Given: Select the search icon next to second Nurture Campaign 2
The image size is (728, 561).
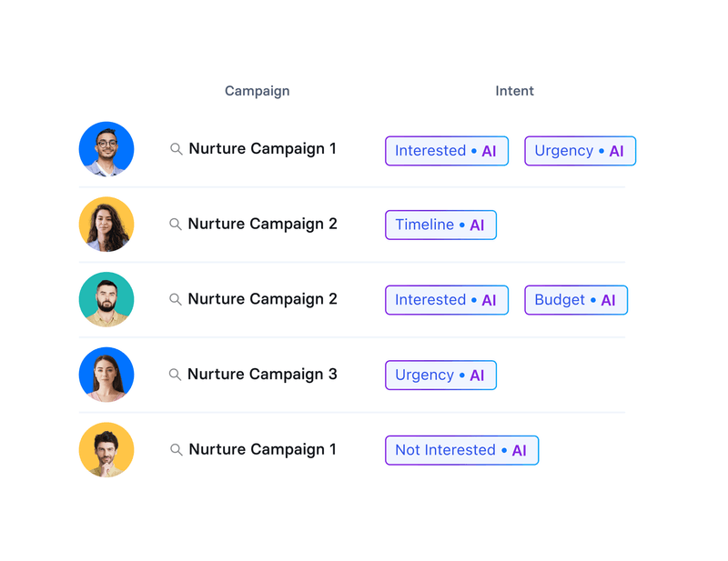Looking at the screenshot, I should 177,299.
